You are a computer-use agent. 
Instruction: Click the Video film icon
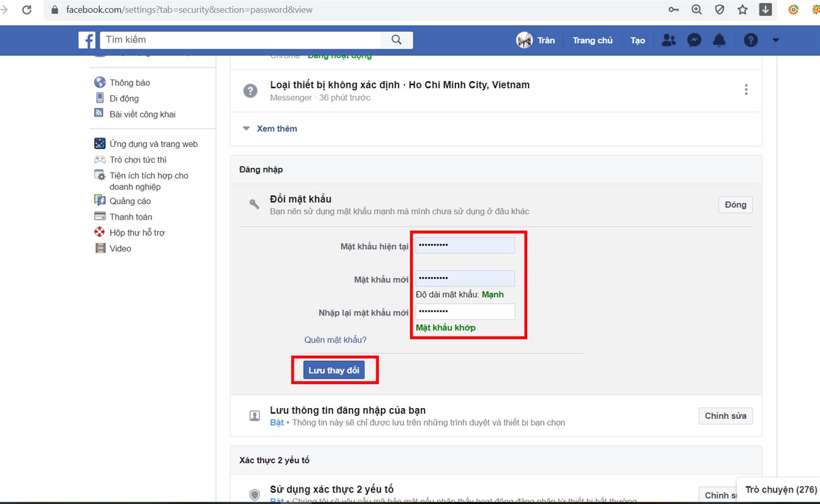click(100, 248)
